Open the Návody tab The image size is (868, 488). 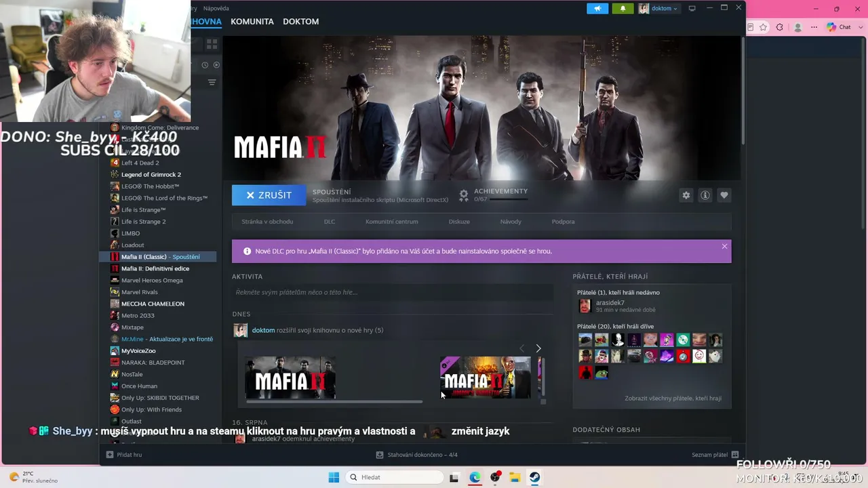click(511, 222)
